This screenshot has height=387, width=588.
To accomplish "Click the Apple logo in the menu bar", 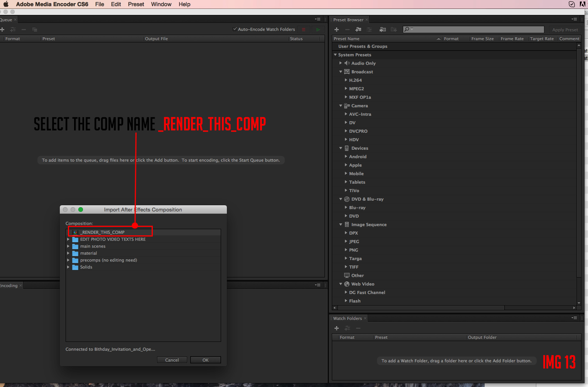I will pyautogui.click(x=6, y=4).
